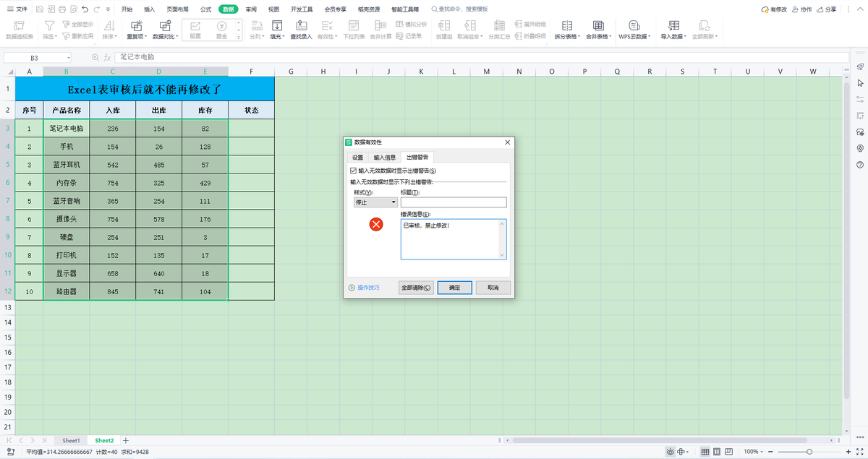Switch to the Start (开始) ribbon tab

tap(127, 9)
